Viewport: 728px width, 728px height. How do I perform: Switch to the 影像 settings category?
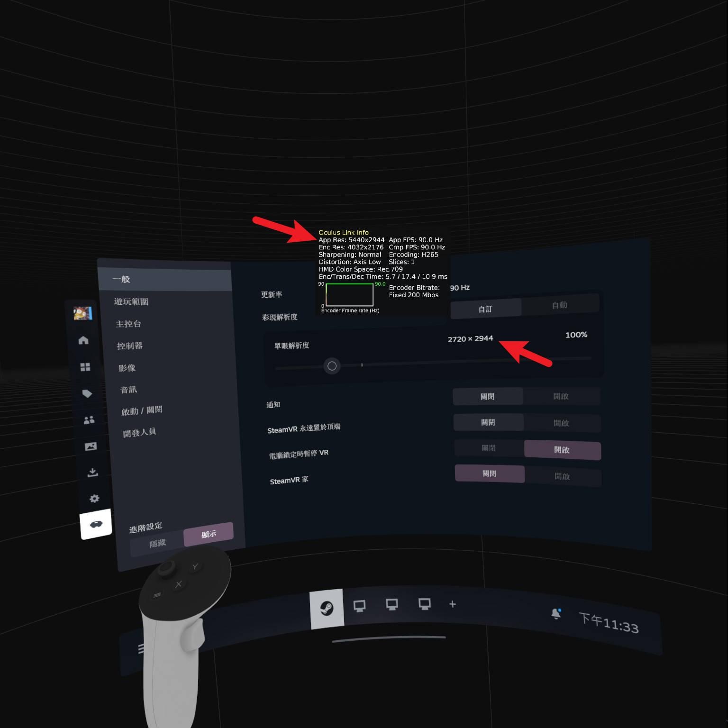click(x=128, y=368)
